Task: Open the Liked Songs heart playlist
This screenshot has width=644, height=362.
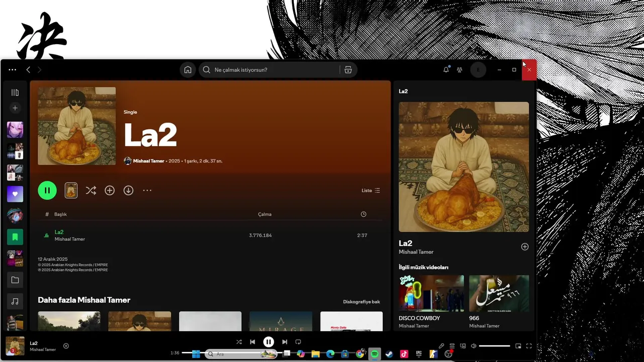Action: coord(15,194)
